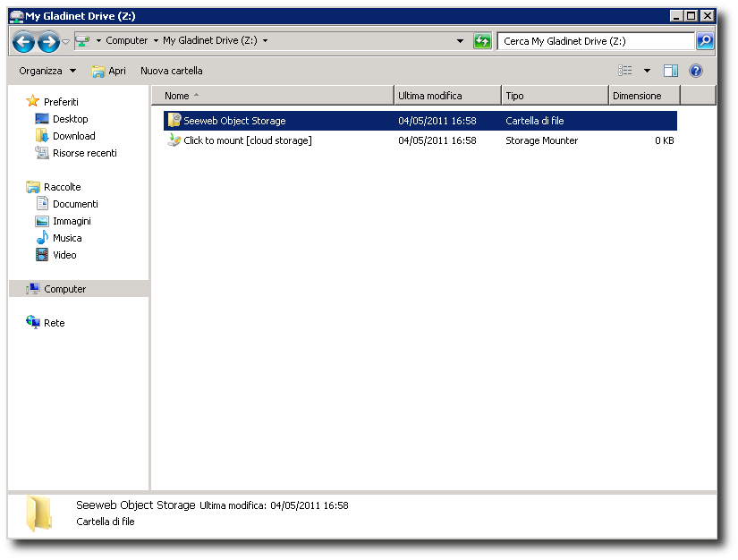Expand the arrow after Computer breadcrumb
The image size is (738, 560).
tap(156, 41)
